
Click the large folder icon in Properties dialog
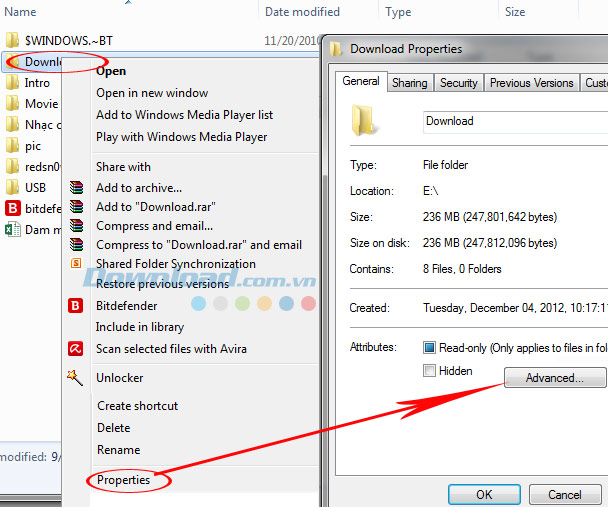tap(363, 120)
